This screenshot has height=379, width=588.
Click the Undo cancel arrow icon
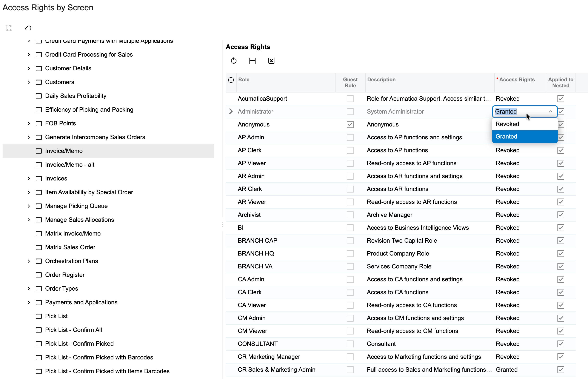point(28,28)
